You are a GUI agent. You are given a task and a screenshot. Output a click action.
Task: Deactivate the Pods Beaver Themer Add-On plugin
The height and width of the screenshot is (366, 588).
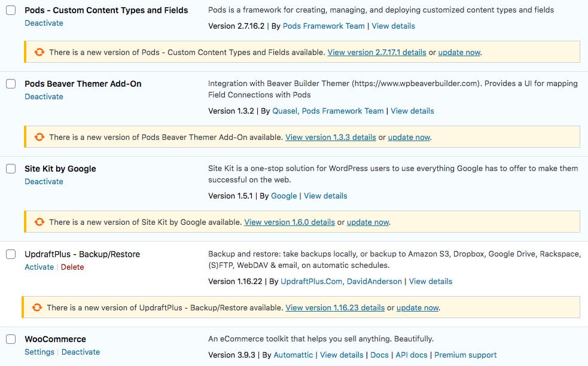(x=44, y=96)
